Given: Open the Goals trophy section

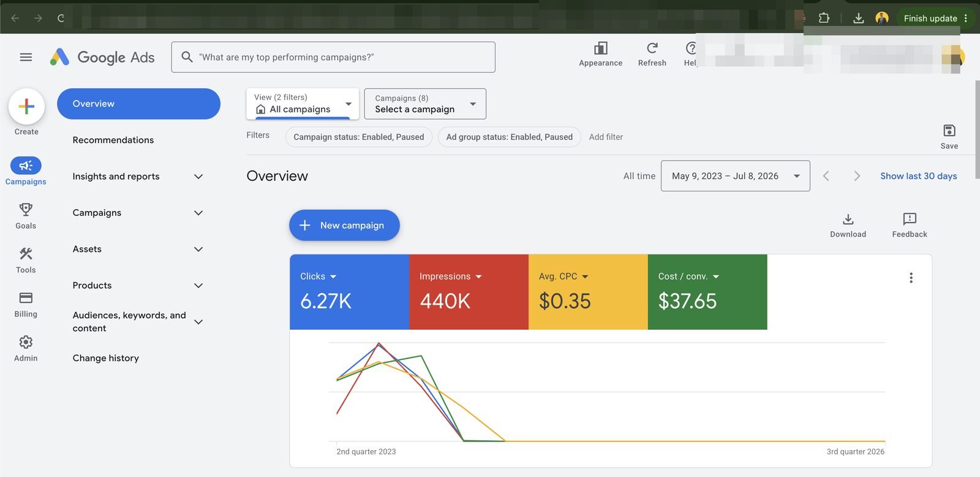Looking at the screenshot, I should tap(26, 216).
